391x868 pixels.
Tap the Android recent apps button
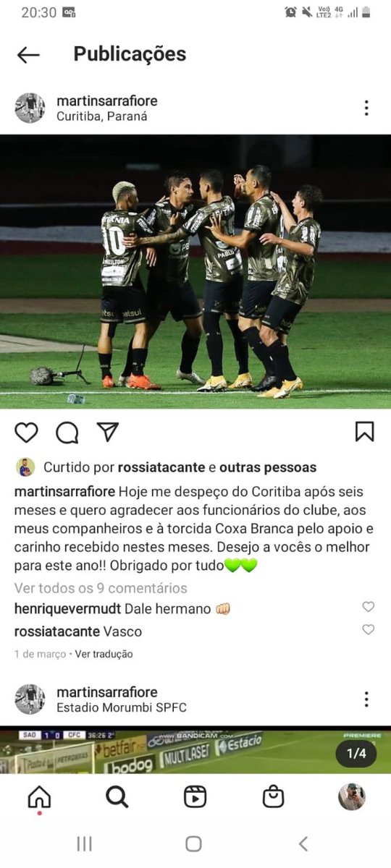(x=84, y=843)
